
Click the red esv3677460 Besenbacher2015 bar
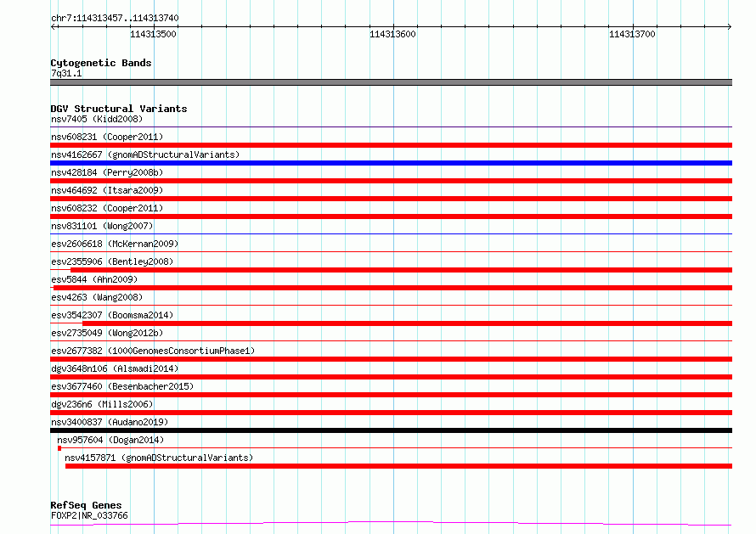tap(391, 395)
